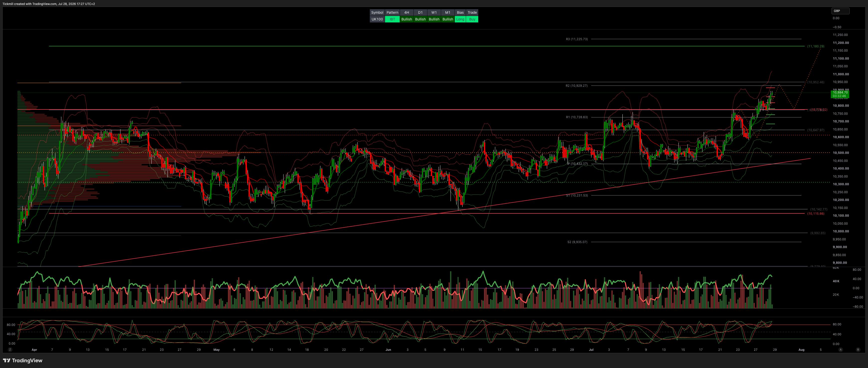The height and width of the screenshot is (368, 868).
Task: Click the Aug marker on the time axis
Action: click(801, 350)
